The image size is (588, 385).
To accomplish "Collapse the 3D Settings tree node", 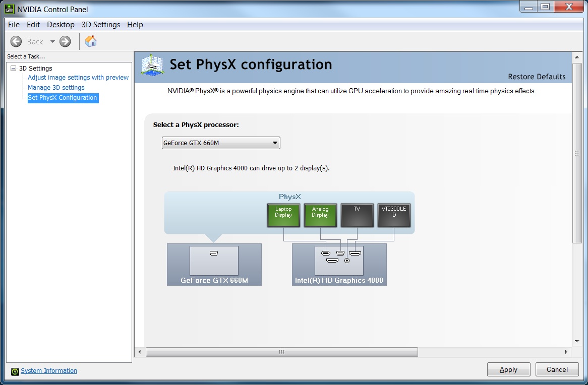I will coord(13,68).
